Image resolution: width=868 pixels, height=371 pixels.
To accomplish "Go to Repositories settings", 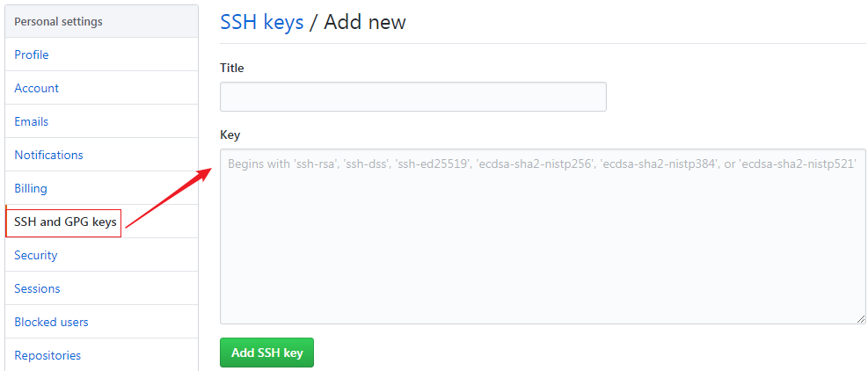I will coord(47,355).
